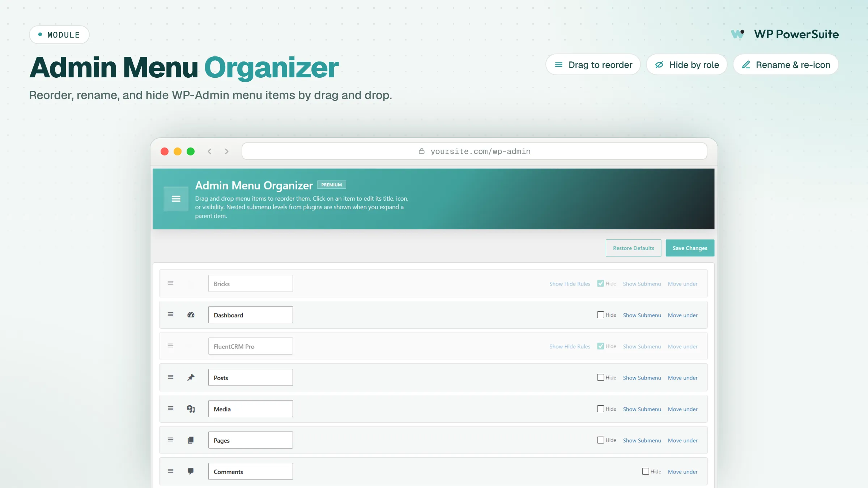Click the FluentCRM Pro title field

pyautogui.click(x=251, y=346)
